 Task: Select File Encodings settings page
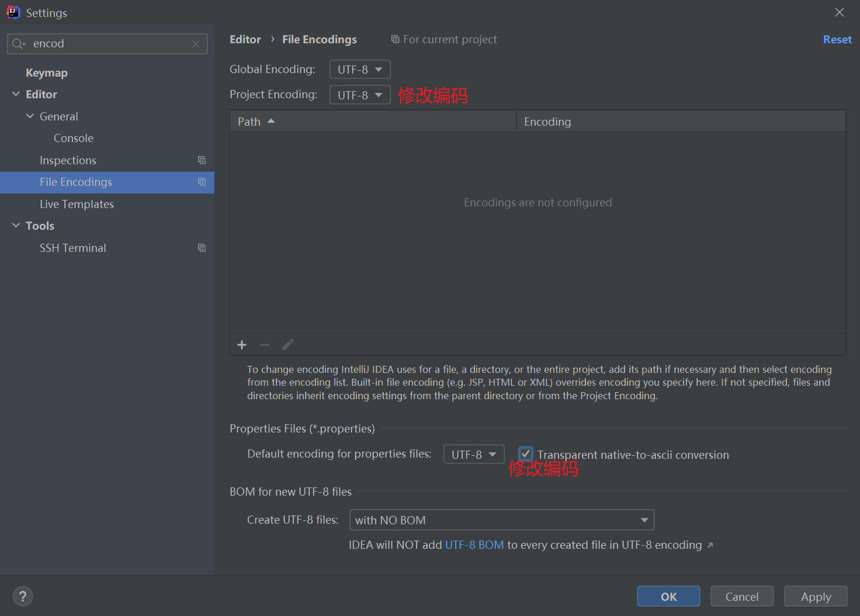pyautogui.click(x=107, y=182)
